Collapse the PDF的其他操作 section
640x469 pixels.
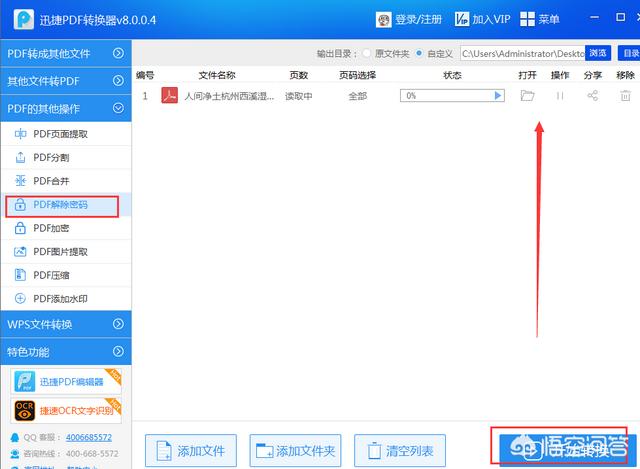click(66, 109)
